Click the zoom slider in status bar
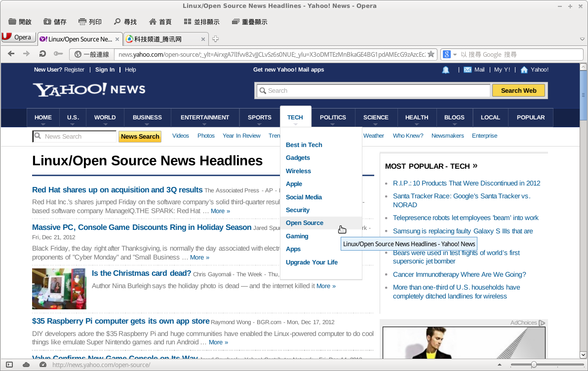This screenshot has width=588, height=371. point(547,365)
